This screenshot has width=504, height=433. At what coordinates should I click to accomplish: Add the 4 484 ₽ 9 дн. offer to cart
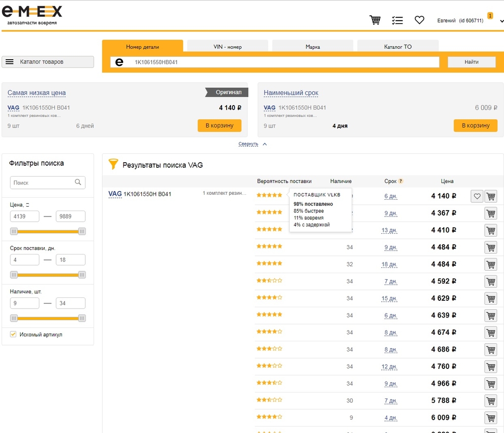(x=491, y=247)
